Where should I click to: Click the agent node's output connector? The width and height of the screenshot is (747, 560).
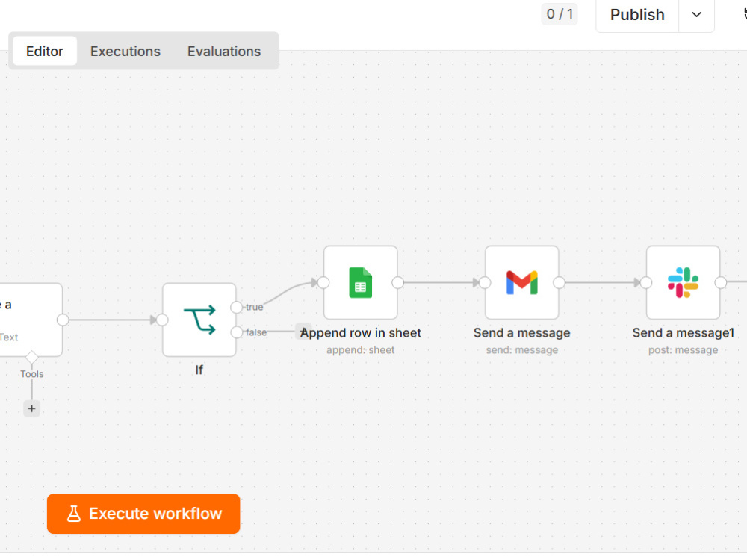pos(63,320)
